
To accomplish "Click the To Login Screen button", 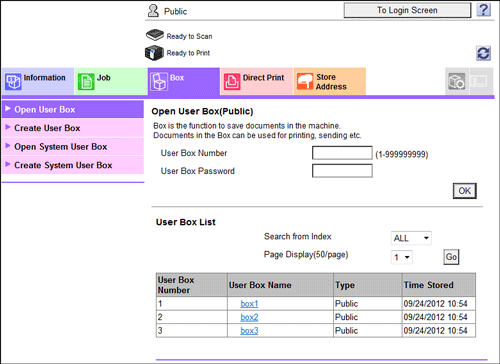I will coord(407,10).
